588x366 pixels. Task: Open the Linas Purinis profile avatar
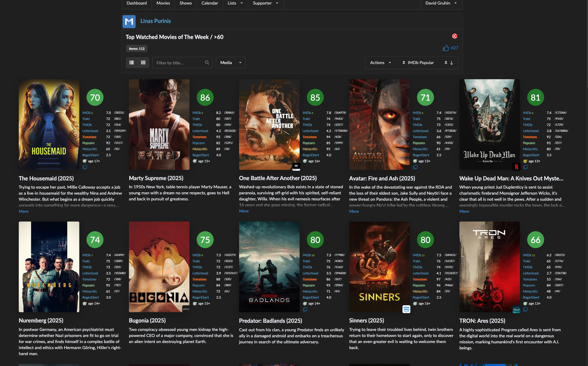point(129,21)
